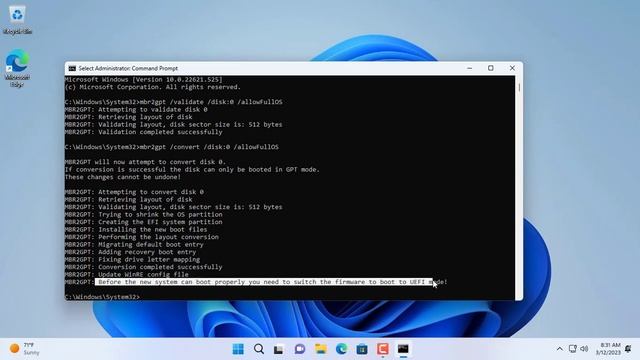Open Microsoft Edge desktop shortcut
640x360 pixels.
point(17,67)
